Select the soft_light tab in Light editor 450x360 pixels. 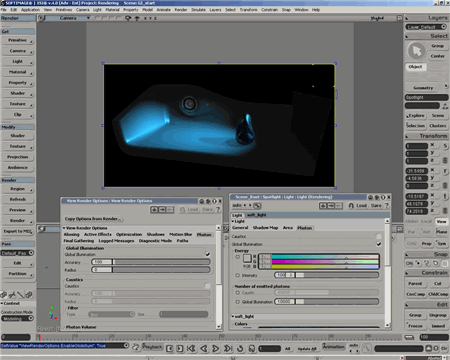pos(257,215)
